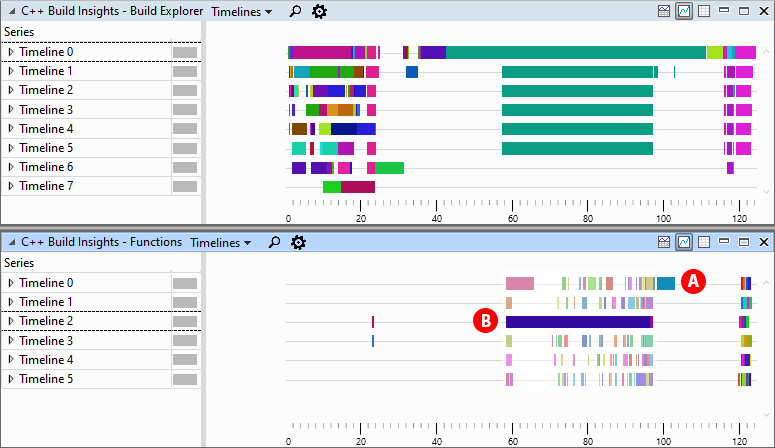
Task: Expand Timeline 5 in Build Explorer
Action: click(x=11, y=148)
